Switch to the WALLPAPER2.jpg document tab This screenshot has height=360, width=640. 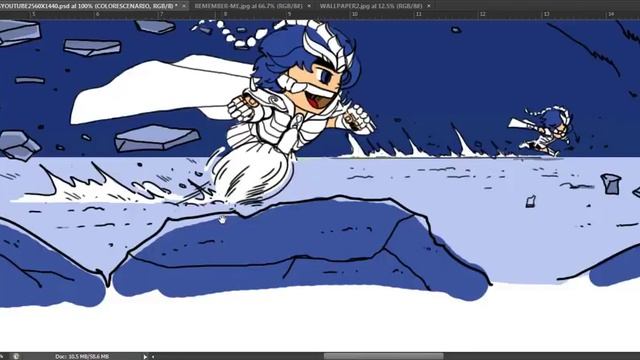pyautogui.click(x=371, y=6)
